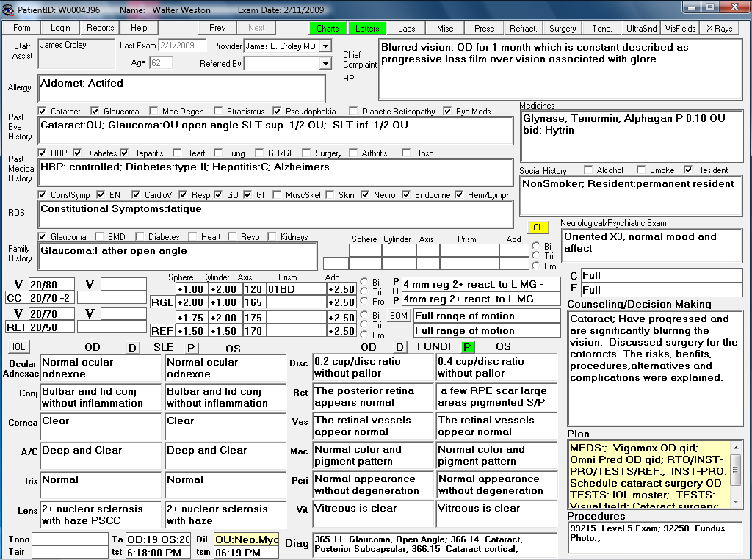Click the RGL sphere +2.00 cell
The height and width of the screenshot is (560, 752).
[190, 302]
